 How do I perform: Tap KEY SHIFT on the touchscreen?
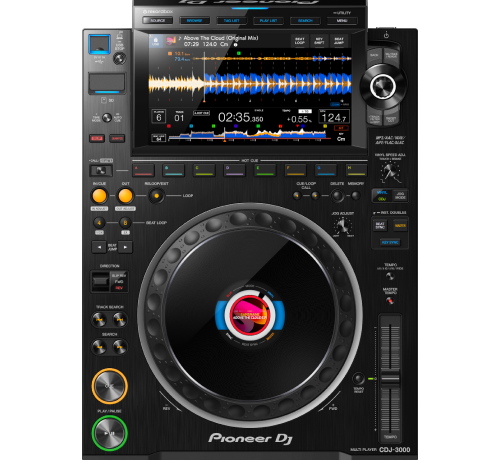[319, 41]
